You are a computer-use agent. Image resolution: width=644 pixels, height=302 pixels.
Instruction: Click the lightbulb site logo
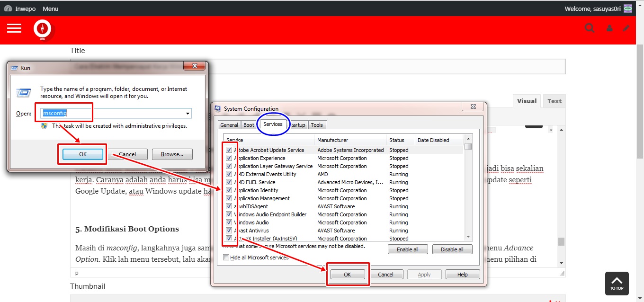pyautogui.click(x=42, y=29)
